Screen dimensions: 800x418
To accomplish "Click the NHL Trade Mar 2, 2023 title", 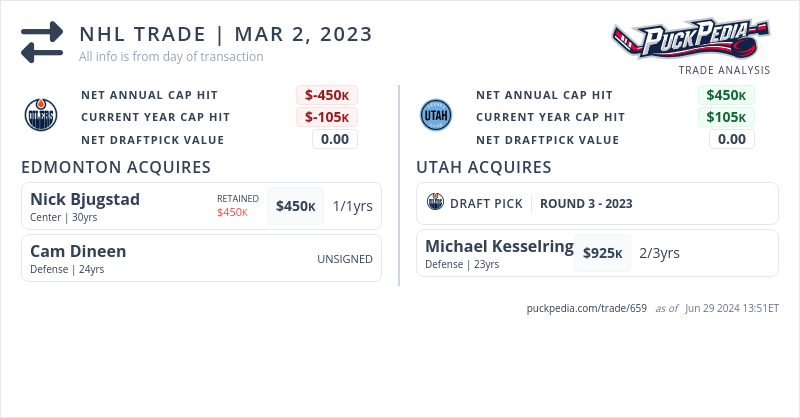I will (226, 35).
